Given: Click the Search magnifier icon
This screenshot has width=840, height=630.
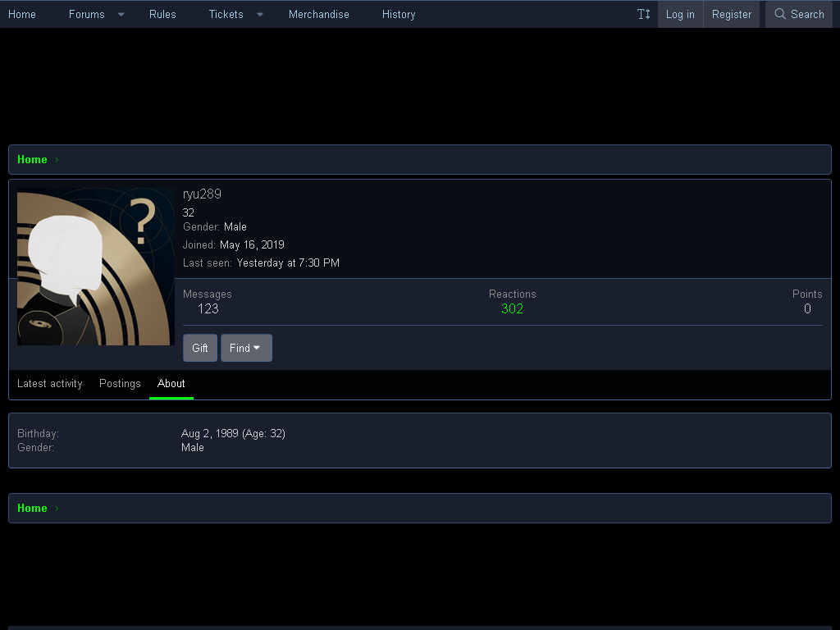Looking at the screenshot, I should [x=780, y=14].
